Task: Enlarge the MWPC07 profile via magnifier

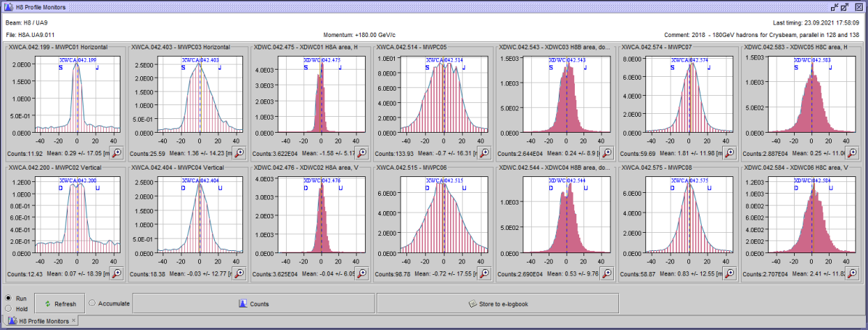Action: 729,153
